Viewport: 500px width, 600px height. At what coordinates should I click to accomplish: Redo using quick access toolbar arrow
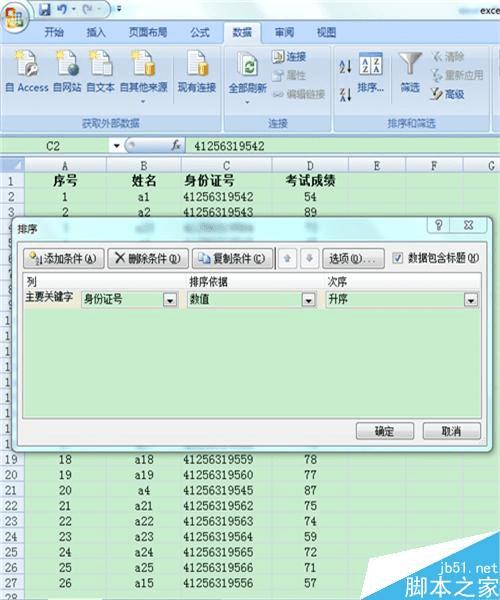tap(88, 9)
